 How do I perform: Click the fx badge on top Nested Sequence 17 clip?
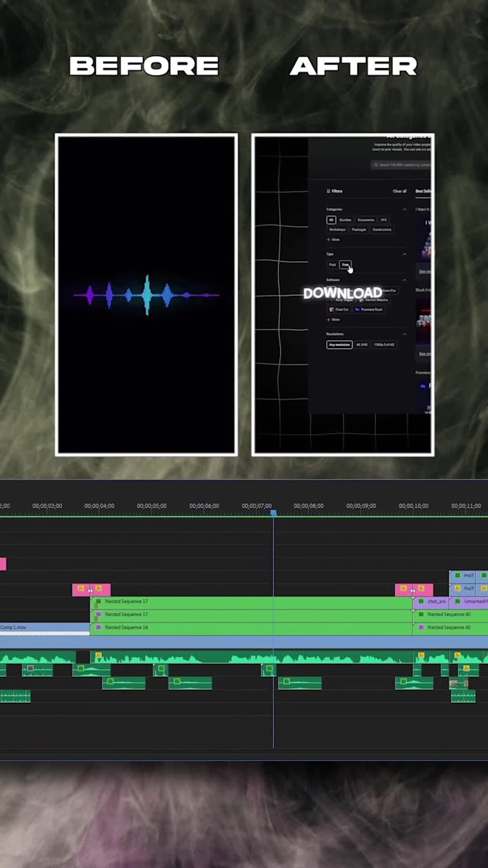tap(98, 602)
